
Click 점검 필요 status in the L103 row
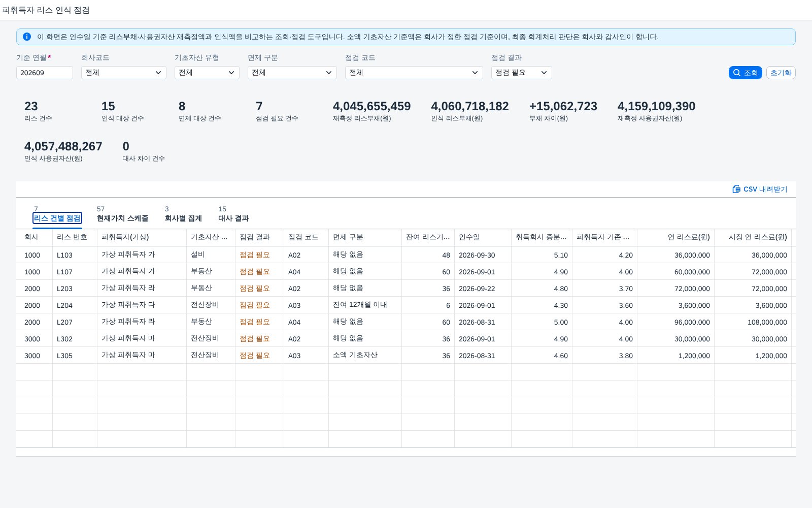[255, 255]
